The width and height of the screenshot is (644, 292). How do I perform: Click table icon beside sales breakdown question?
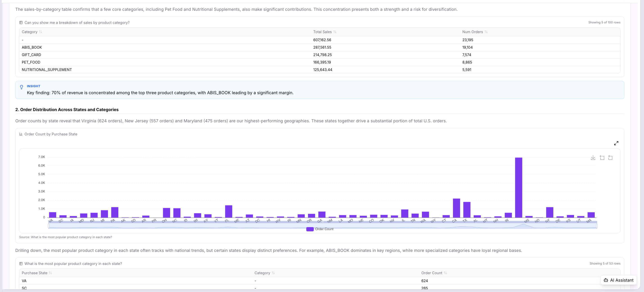[x=21, y=23]
